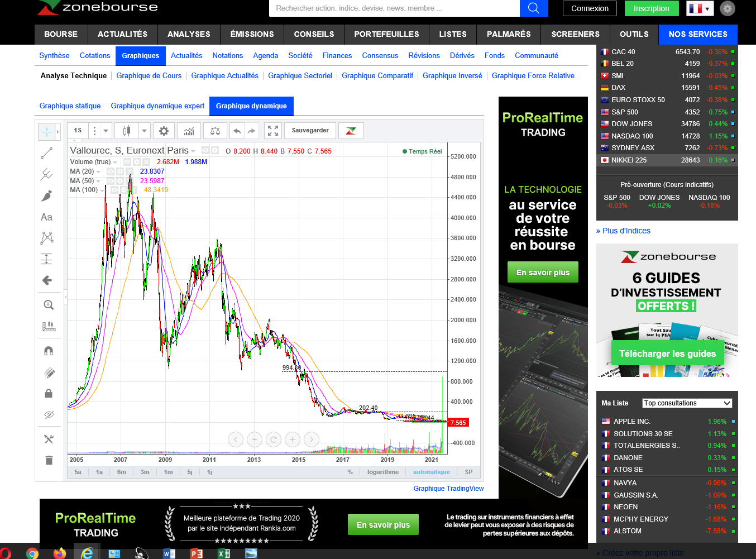Viewport: 756px width, 559px height.
Task: Switch to the Cotations tab
Action: (95, 56)
